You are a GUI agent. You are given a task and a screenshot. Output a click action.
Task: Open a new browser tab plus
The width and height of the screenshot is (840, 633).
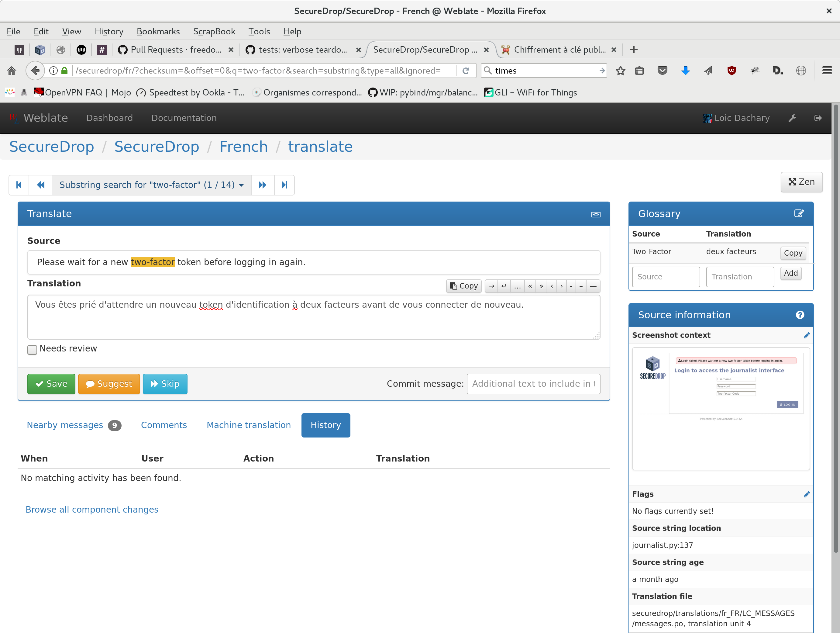[x=633, y=50]
